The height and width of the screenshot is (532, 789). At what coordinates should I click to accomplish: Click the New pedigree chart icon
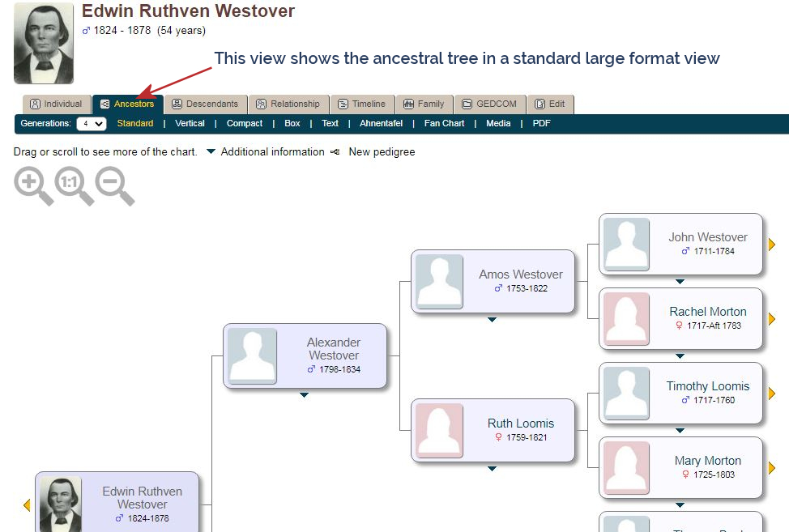point(335,152)
